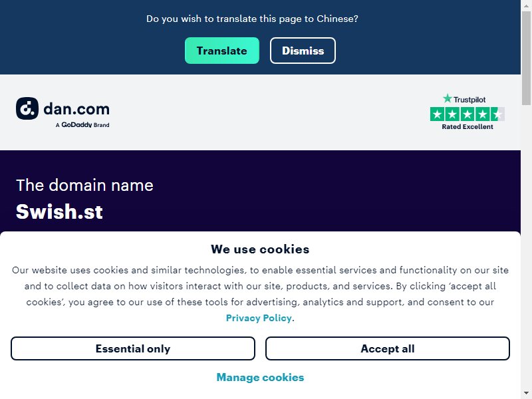Click the We use cookies heading

coord(260,249)
